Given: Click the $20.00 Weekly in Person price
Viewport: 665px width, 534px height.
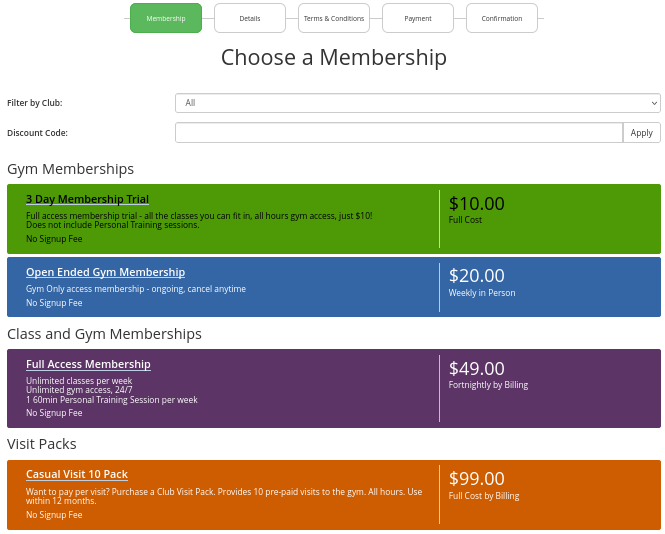Looking at the screenshot, I should pyautogui.click(x=482, y=282).
